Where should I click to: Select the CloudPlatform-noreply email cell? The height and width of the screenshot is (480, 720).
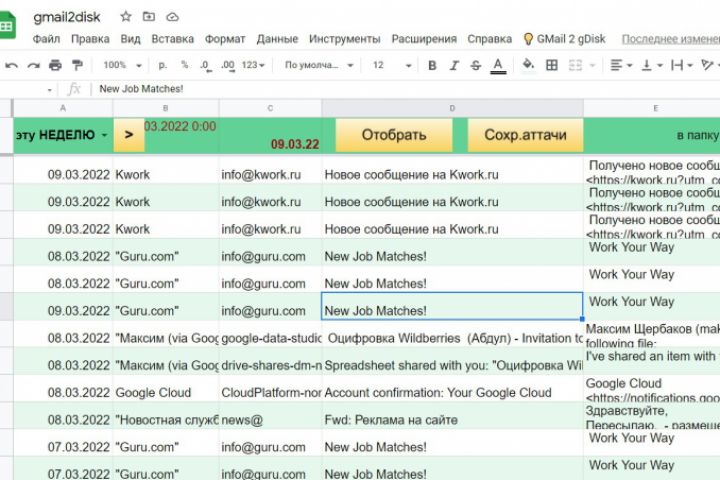[x=270, y=389]
